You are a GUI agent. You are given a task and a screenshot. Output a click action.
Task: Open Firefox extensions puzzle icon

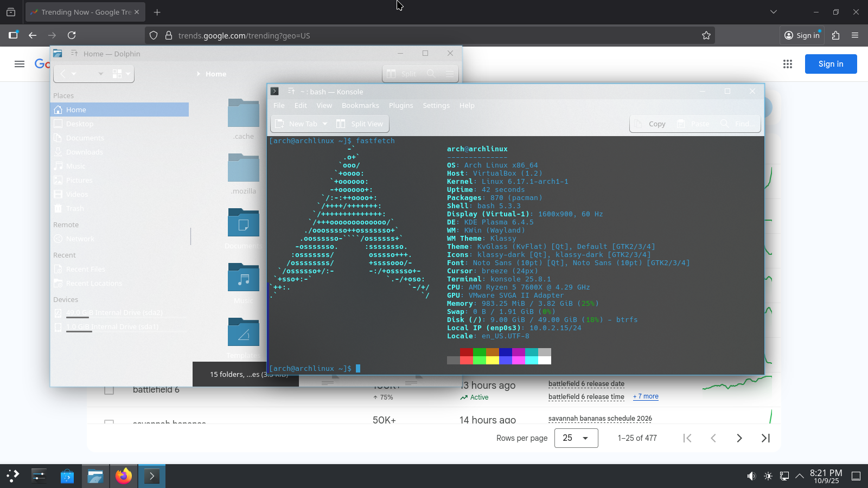[x=835, y=35]
